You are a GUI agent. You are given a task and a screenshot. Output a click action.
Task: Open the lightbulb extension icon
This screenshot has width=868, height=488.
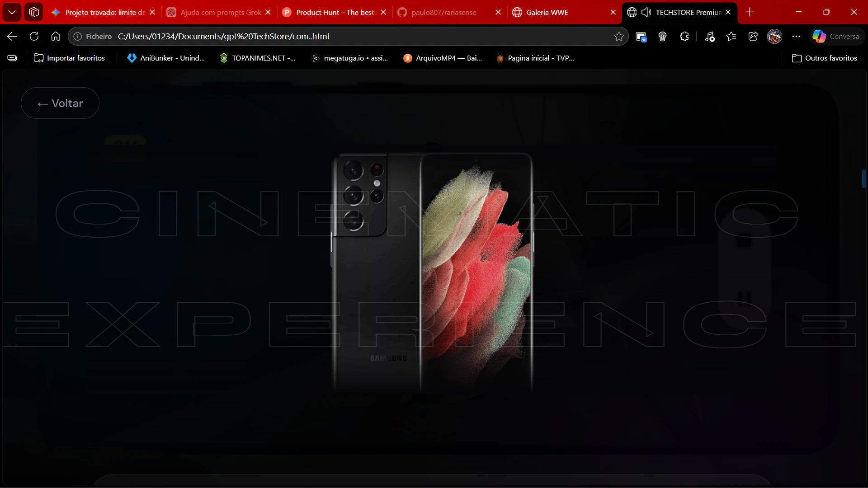[x=663, y=37]
